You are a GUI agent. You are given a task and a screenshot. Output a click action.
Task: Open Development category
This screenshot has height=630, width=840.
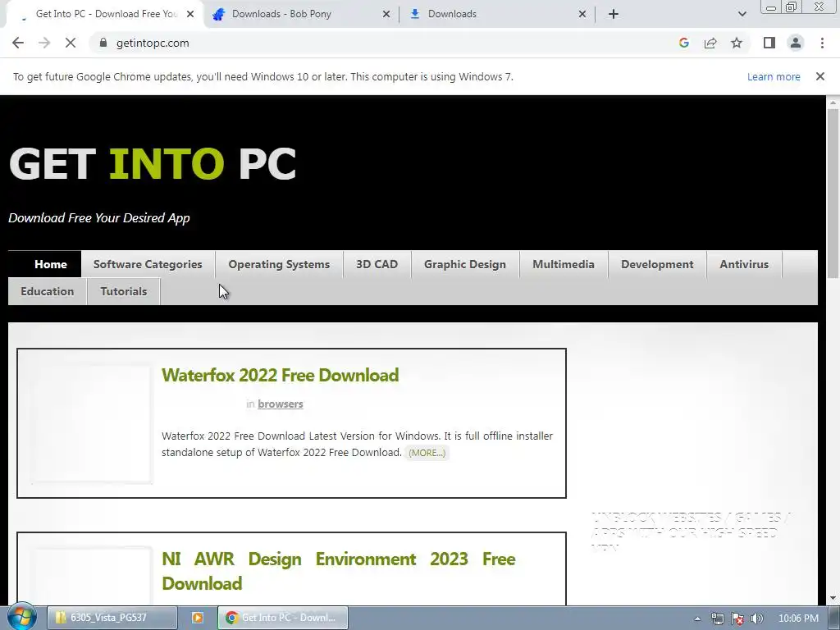coord(657,264)
